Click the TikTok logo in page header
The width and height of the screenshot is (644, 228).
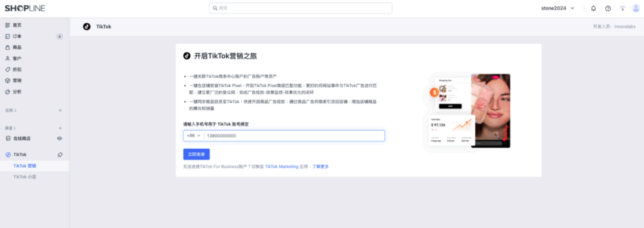pyautogui.click(x=86, y=27)
